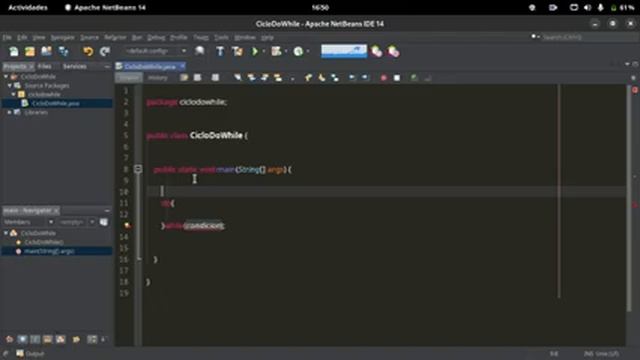Click the Shift Line Left icon
640x360 pixels.
click(x=352, y=78)
